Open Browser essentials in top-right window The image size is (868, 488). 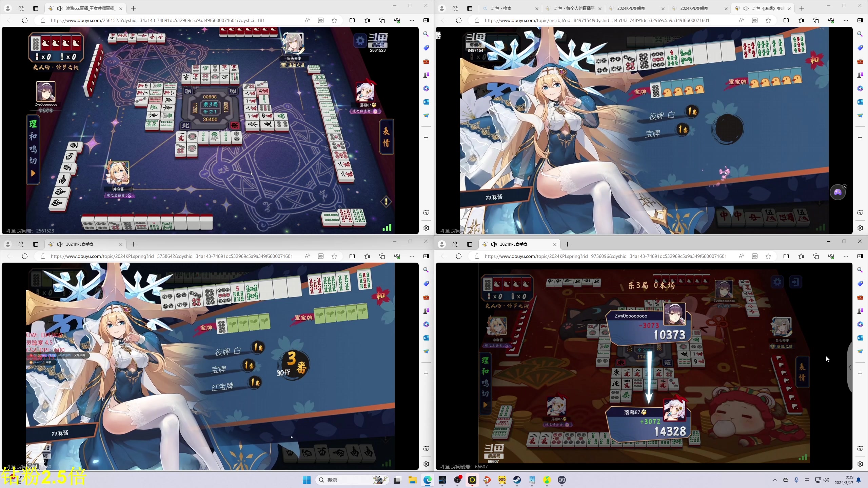pos(831,20)
